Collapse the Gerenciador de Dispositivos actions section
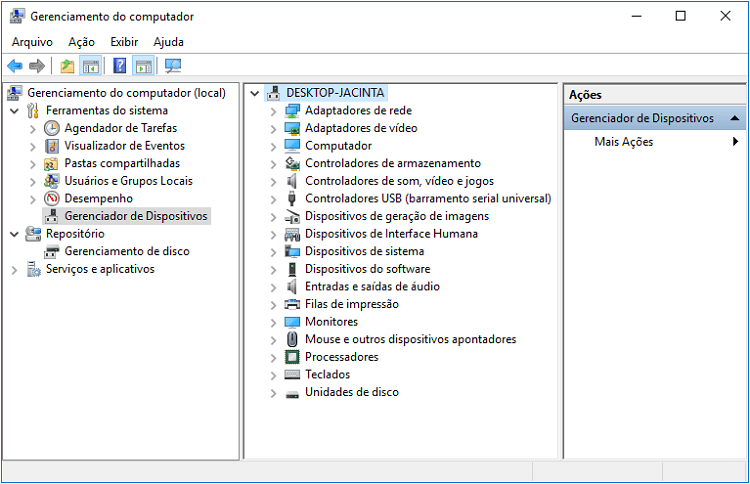Image resolution: width=750 pixels, height=484 pixels. point(735,118)
